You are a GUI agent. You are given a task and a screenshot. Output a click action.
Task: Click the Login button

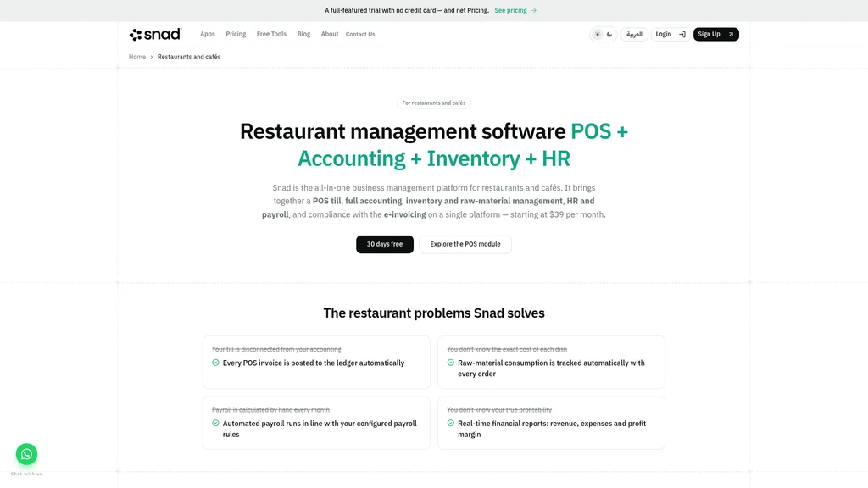click(670, 34)
